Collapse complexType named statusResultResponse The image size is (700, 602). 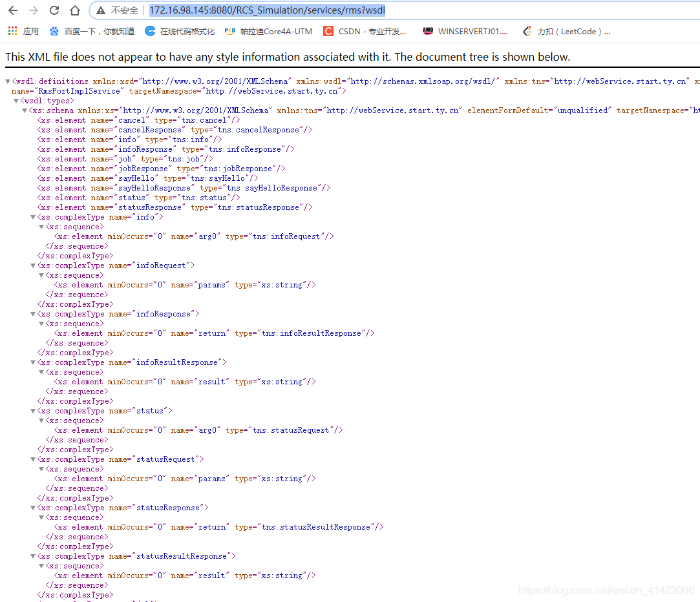click(32, 557)
